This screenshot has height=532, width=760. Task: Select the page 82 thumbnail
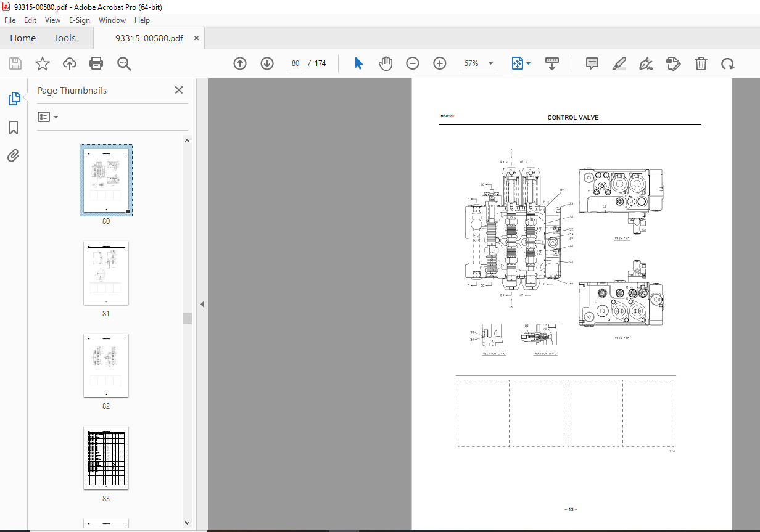pos(106,366)
